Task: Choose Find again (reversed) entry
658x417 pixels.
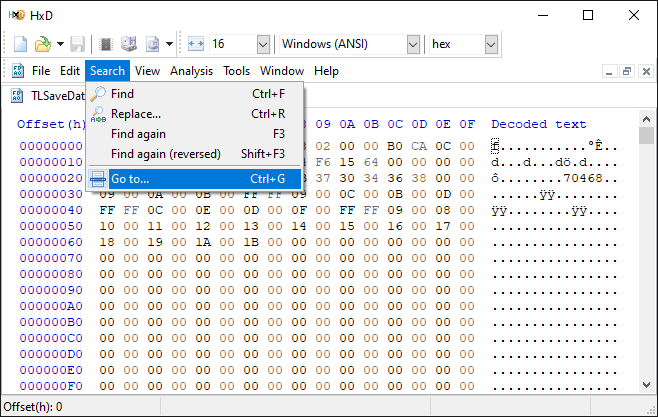Action: (195, 154)
